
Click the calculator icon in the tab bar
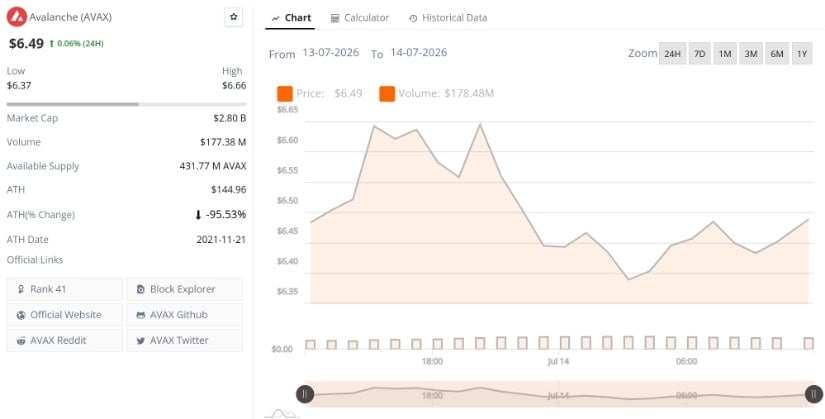(x=335, y=18)
